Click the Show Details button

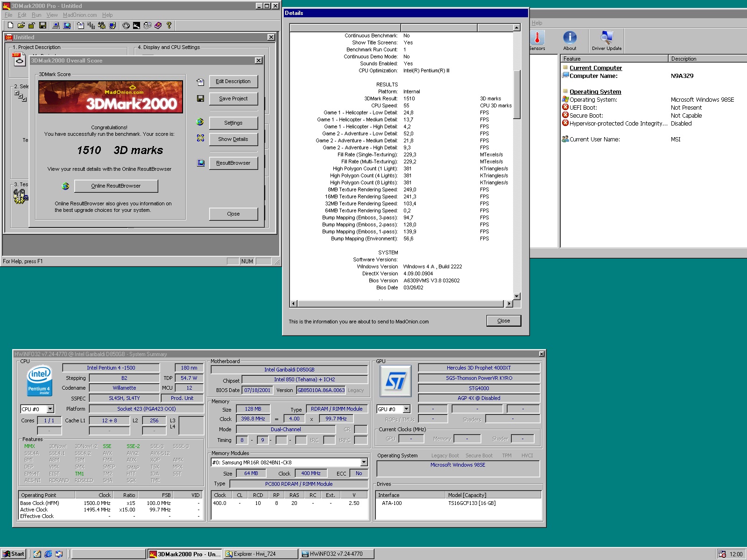(x=233, y=139)
